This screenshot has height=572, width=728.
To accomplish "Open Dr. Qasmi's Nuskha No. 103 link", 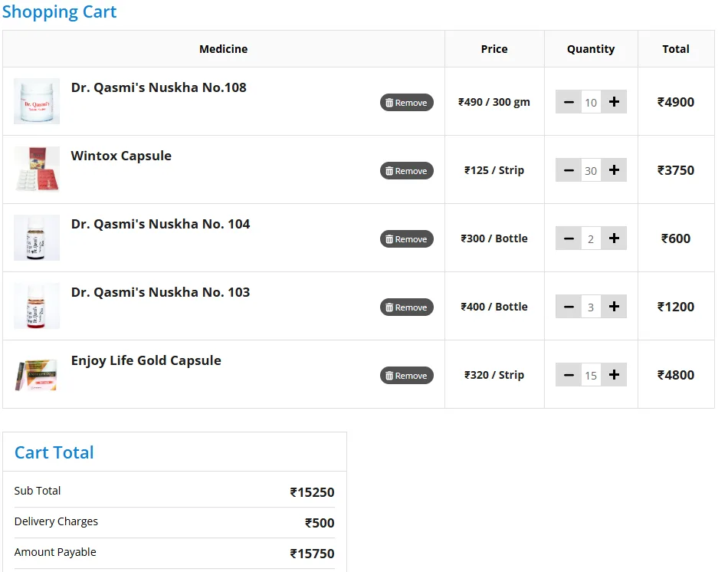I will (x=160, y=292).
